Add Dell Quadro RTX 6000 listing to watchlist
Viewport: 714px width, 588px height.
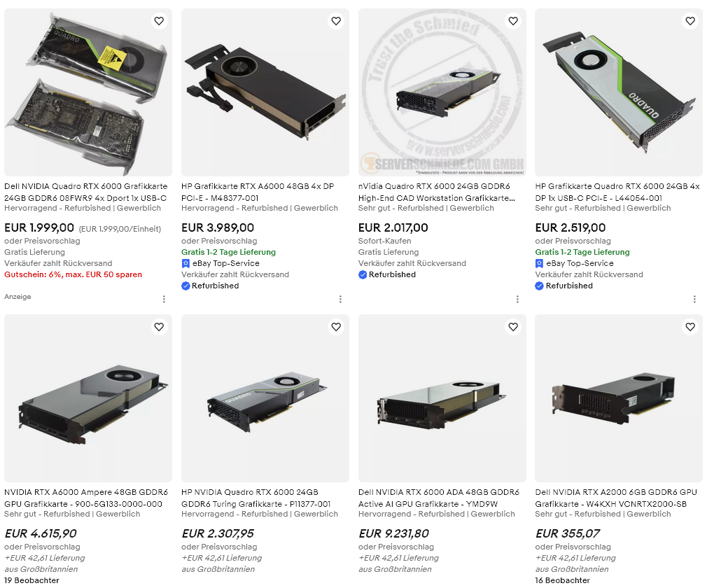pyautogui.click(x=159, y=21)
